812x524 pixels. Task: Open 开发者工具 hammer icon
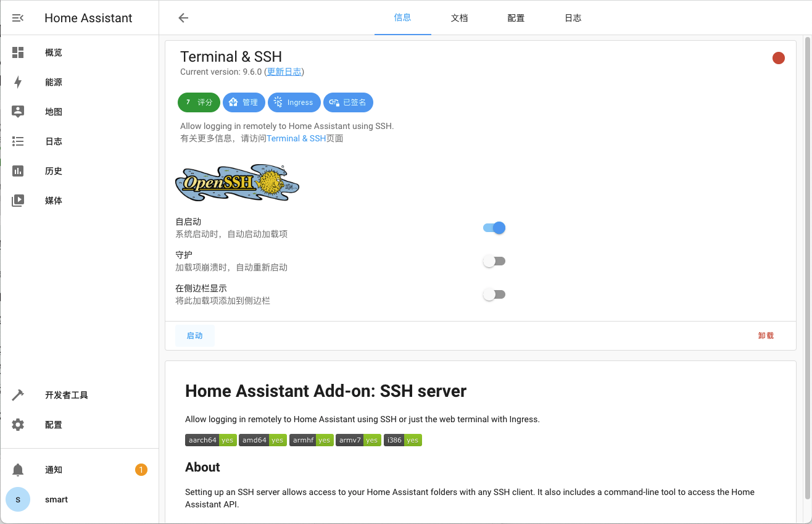[18, 395]
